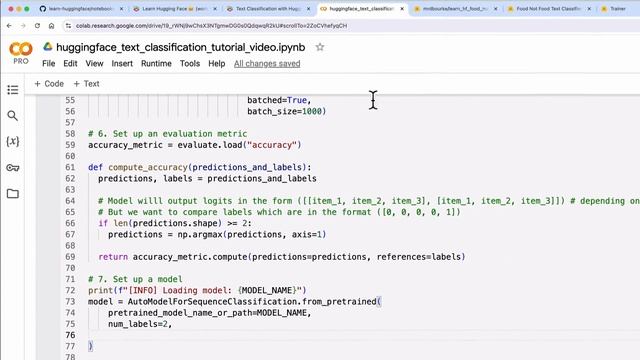Open the Tools menu
Screen dimensions: 640x360
coord(190,64)
